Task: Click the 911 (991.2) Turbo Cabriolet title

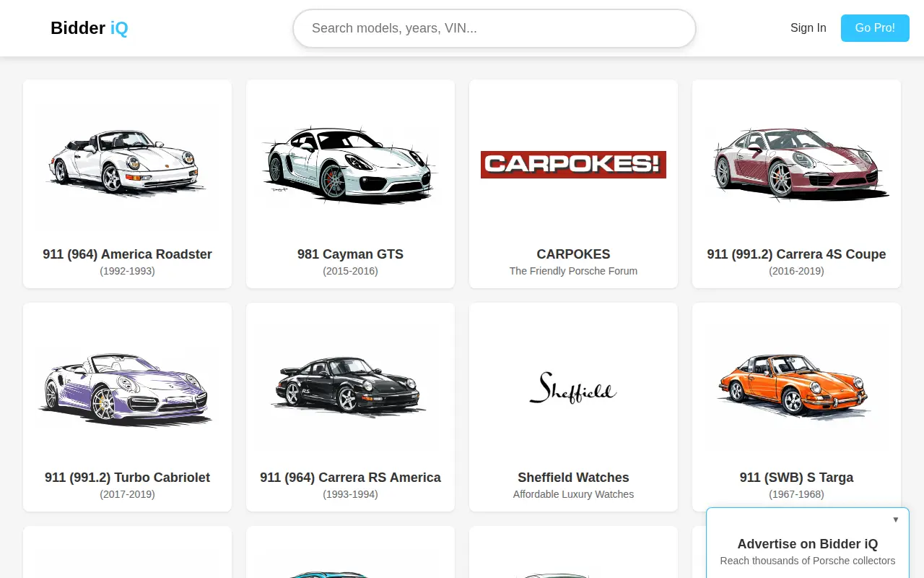Action: 127,478
